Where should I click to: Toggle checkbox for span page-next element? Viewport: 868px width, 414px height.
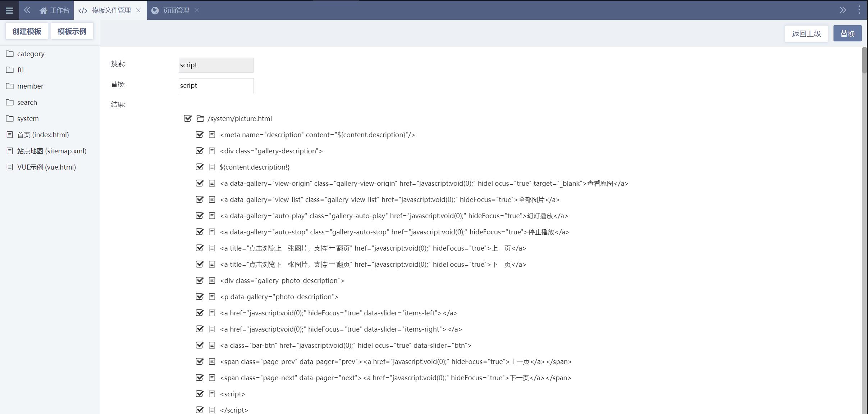[x=199, y=377]
